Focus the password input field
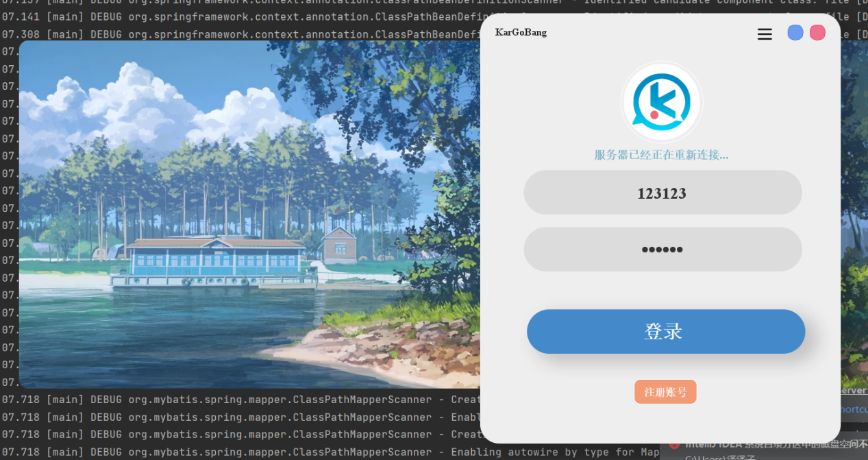The image size is (868, 460). [662, 249]
